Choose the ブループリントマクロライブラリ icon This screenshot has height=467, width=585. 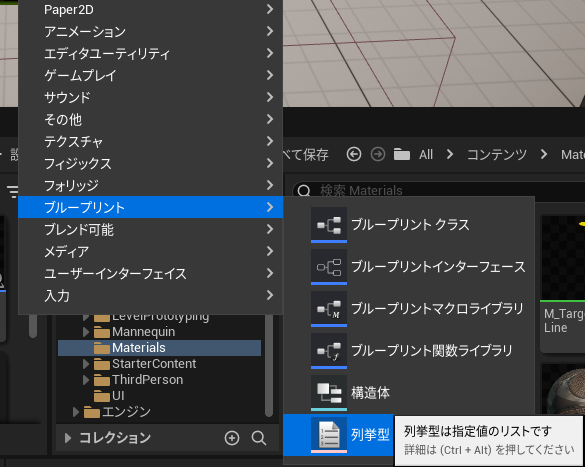click(x=329, y=309)
